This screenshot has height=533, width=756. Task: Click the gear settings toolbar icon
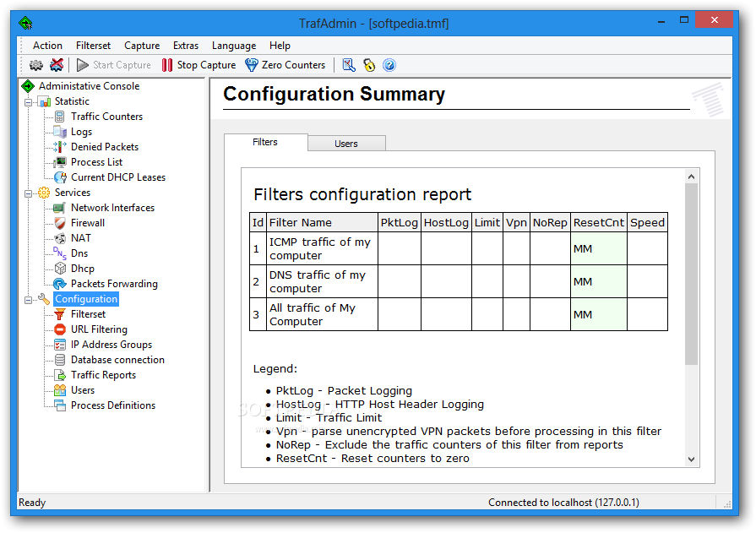click(35, 65)
